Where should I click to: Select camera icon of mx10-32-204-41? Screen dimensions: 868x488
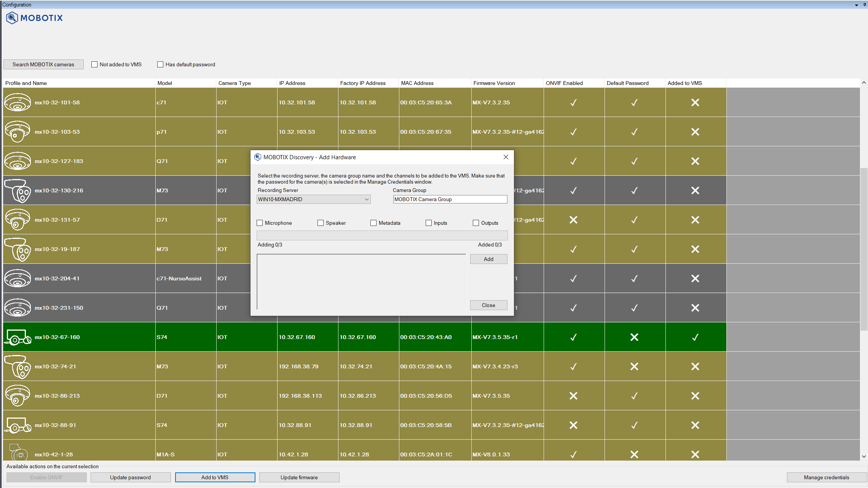(18, 278)
